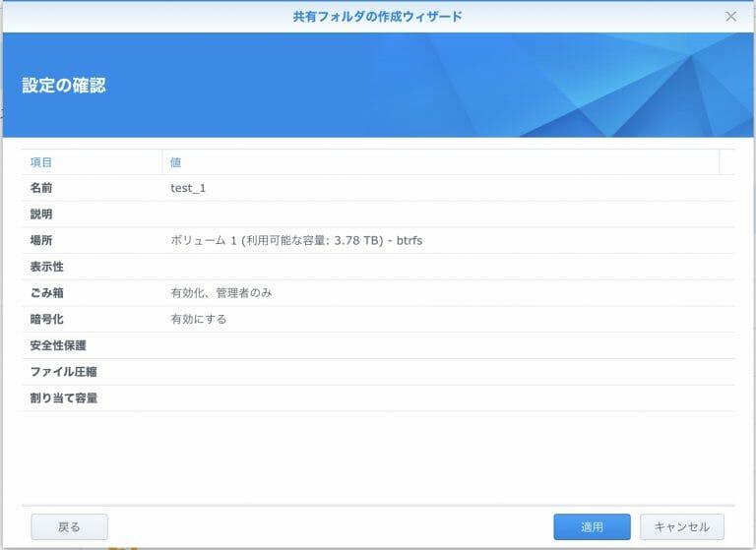Click the キャンセル (Cancel) button
Viewport: 756px width, 550px height.
point(682,526)
